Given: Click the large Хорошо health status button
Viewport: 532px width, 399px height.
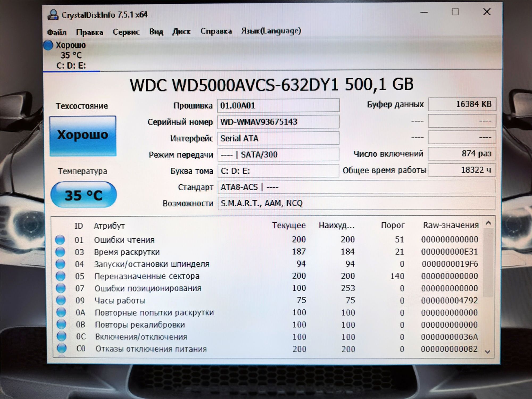Looking at the screenshot, I should click(83, 136).
